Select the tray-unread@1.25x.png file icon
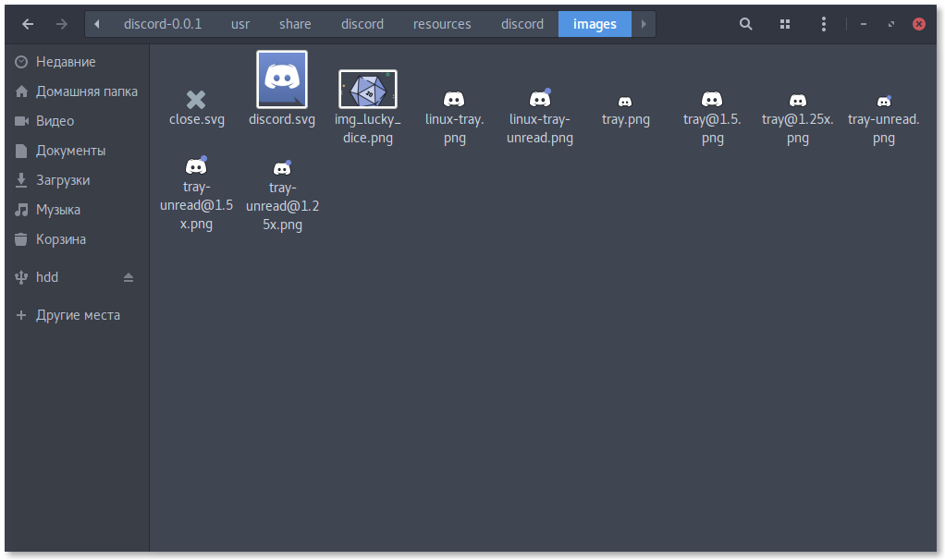This screenshot has width=945, height=560. (x=281, y=167)
